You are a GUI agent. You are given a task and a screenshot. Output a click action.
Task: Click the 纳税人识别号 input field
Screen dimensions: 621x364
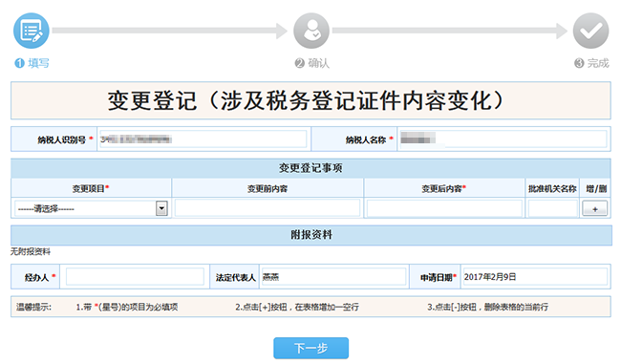[x=203, y=139]
